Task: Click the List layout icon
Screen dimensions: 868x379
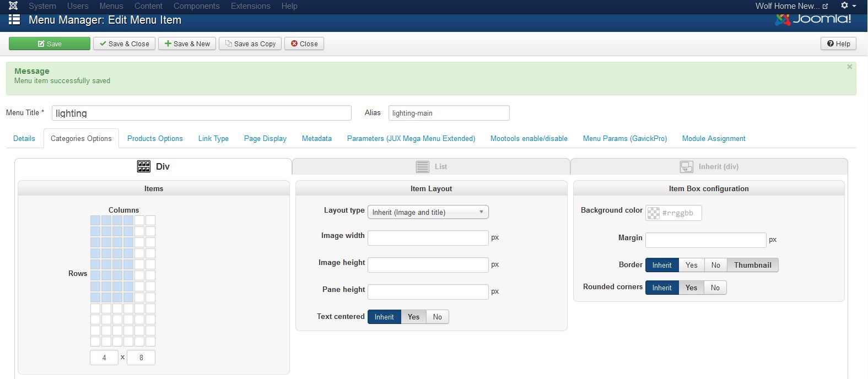Action: tap(423, 166)
